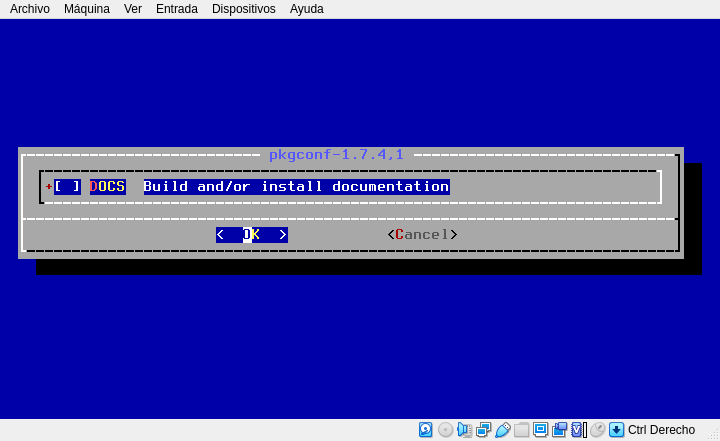Screen dimensions: 720x441
Task: Open the Ver menu
Action: [x=133, y=9]
